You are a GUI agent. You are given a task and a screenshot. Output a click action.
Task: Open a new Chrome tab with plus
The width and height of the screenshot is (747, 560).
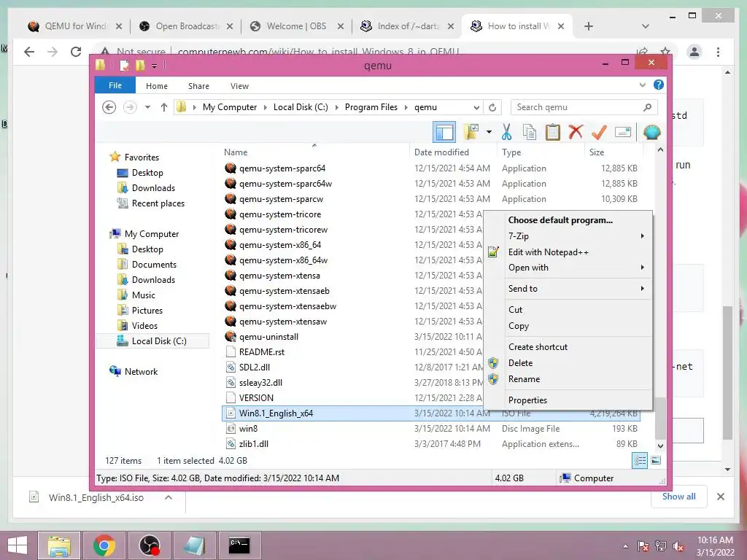pos(589,26)
